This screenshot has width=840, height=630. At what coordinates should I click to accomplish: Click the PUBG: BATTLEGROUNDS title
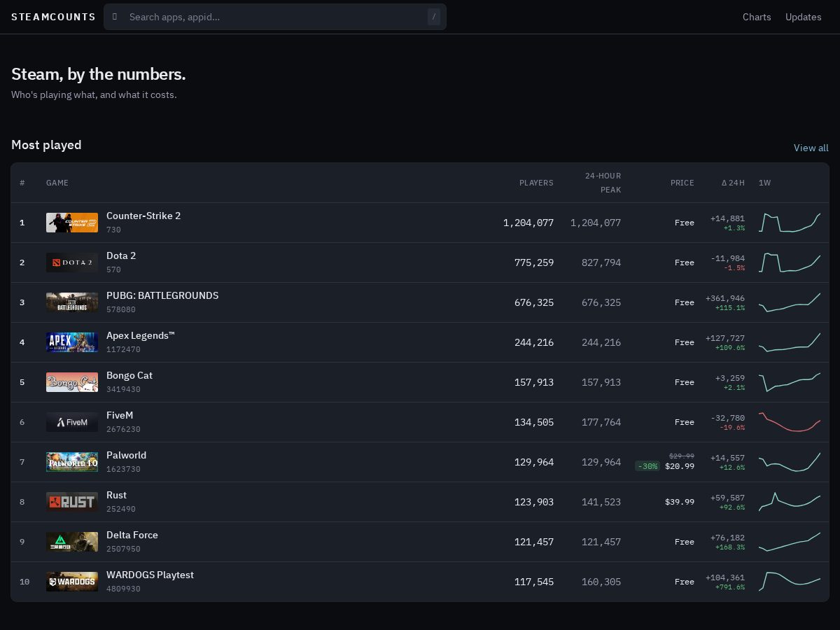[162, 295]
